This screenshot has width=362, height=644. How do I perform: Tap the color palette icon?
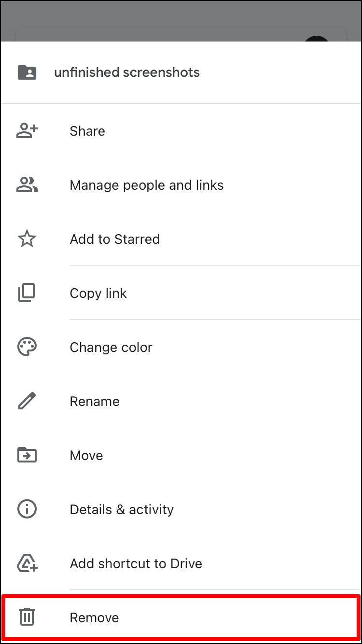point(27,347)
